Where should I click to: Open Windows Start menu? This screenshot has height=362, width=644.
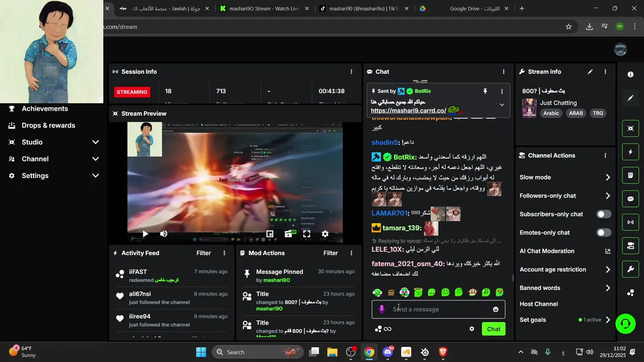201,352
